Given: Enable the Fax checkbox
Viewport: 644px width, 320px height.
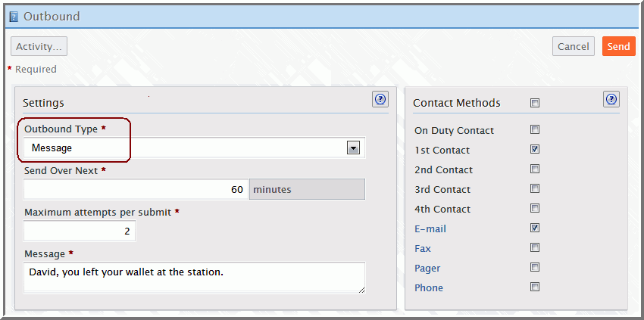Looking at the screenshot, I should pyautogui.click(x=535, y=247).
